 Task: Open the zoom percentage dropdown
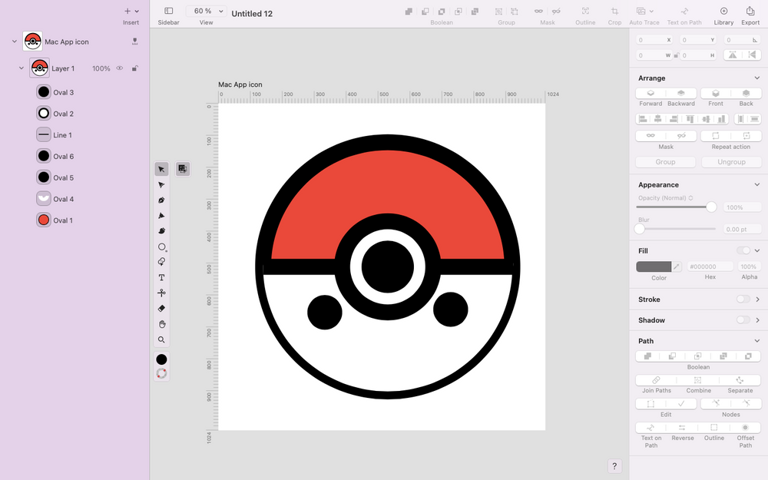[221, 11]
